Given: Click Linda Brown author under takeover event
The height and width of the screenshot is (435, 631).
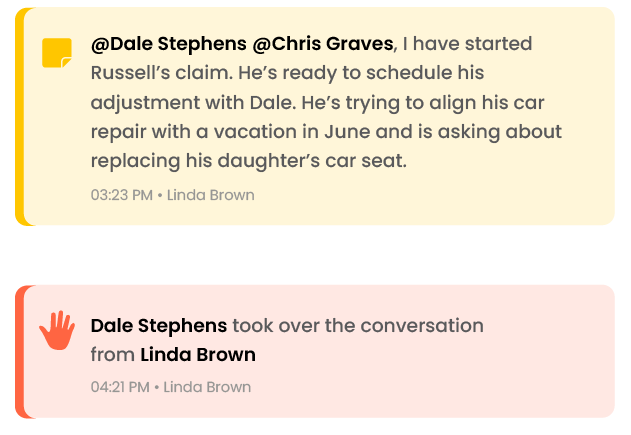Looking at the screenshot, I should 207,387.
